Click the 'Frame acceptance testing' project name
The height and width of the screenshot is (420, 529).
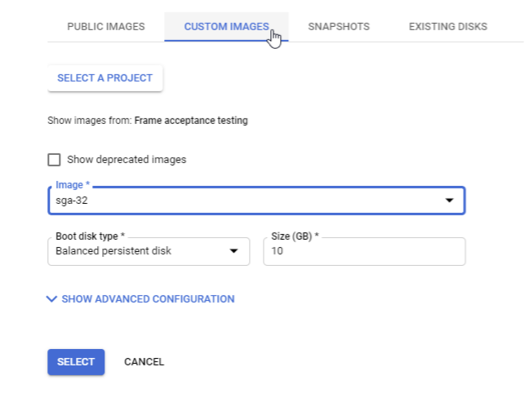(191, 121)
